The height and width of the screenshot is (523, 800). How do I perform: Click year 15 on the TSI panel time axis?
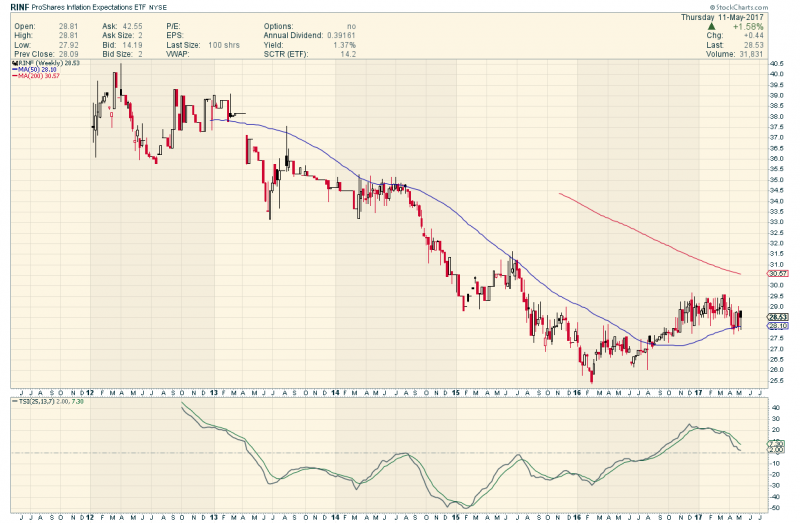(456, 517)
